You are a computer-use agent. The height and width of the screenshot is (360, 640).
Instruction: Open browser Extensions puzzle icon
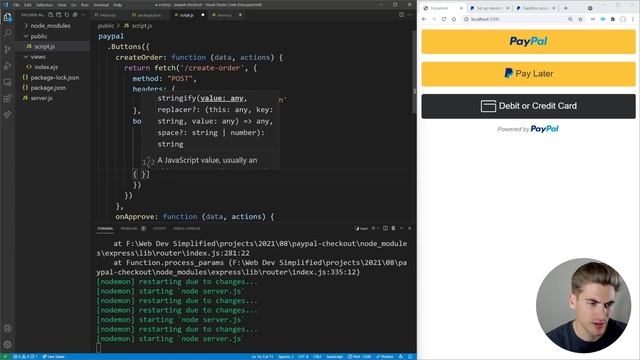[613, 19]
